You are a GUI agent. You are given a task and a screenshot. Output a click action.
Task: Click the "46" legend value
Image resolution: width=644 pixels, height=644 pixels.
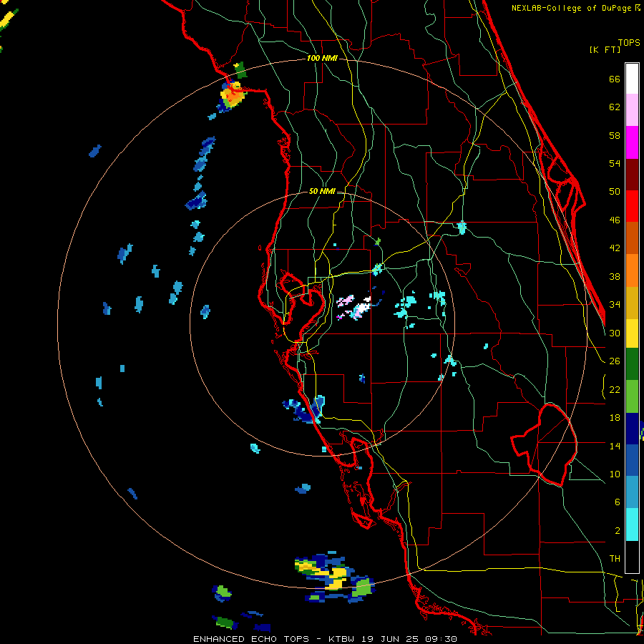coord(615,220)
